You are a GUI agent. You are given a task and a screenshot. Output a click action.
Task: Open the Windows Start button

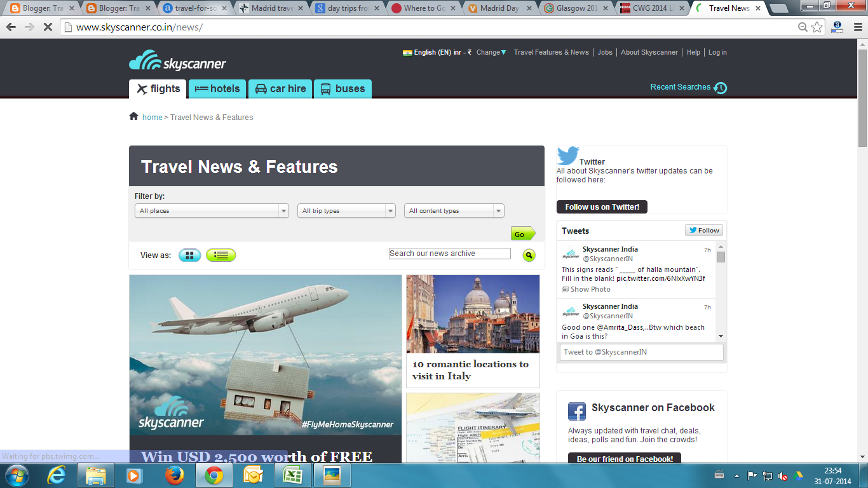(16, 475)
